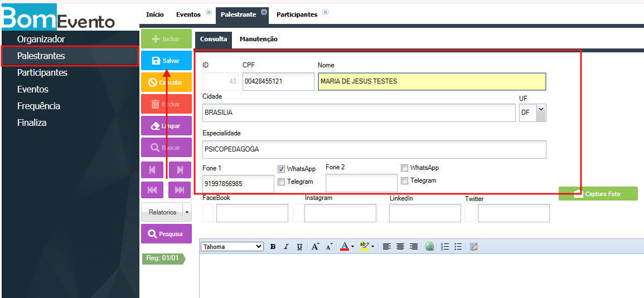This screenshot has width=644, height=298.
Task: Check the WhatsApp box for Fone 2
Action: 405,168
